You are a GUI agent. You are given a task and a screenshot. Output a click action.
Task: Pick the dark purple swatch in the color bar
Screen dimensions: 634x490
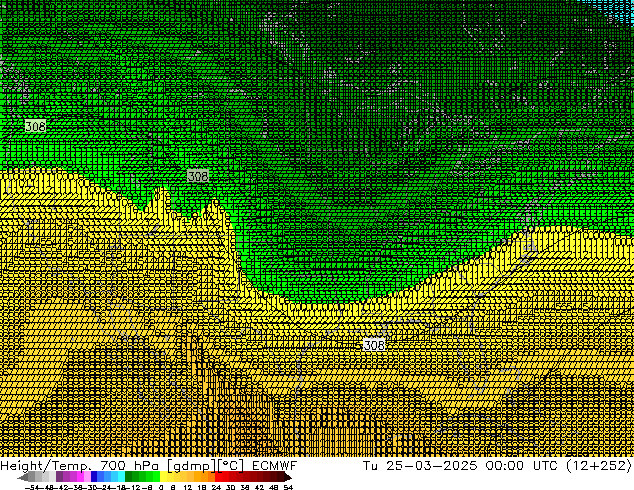59,477
